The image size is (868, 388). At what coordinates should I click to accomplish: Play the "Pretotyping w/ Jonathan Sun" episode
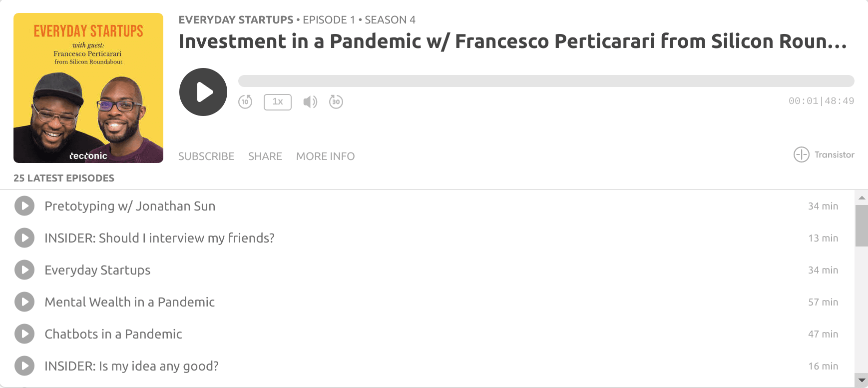pos(24,205)
